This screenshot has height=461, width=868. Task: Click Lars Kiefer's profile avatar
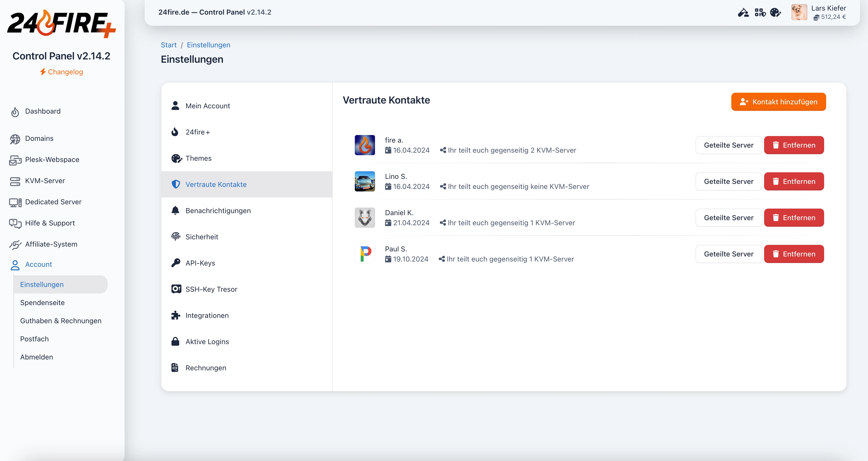coord(799,12)
